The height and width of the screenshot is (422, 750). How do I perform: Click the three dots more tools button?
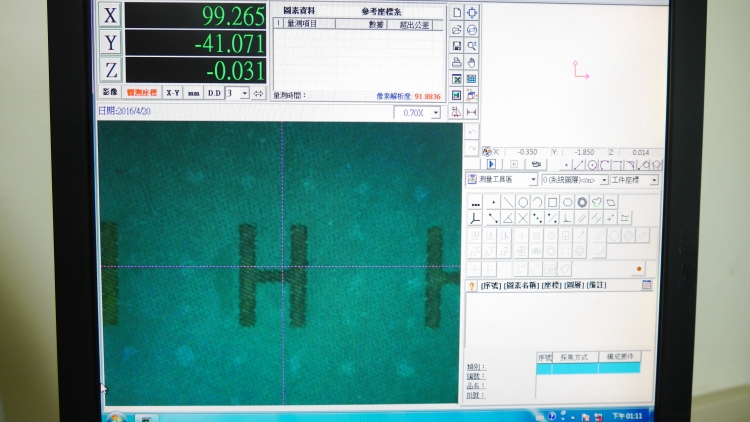[x=475, y=204]
